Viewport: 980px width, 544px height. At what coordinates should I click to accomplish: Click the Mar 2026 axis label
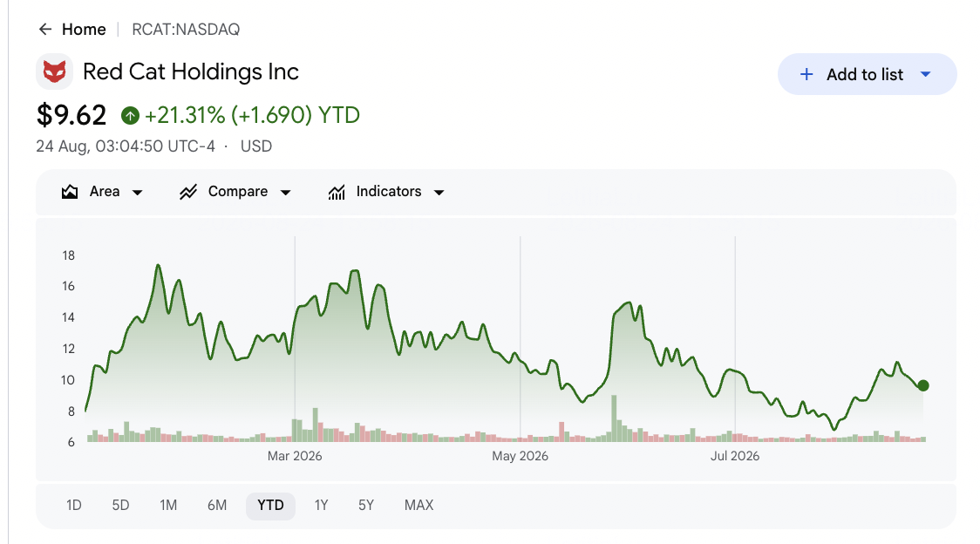coord(295,456)
